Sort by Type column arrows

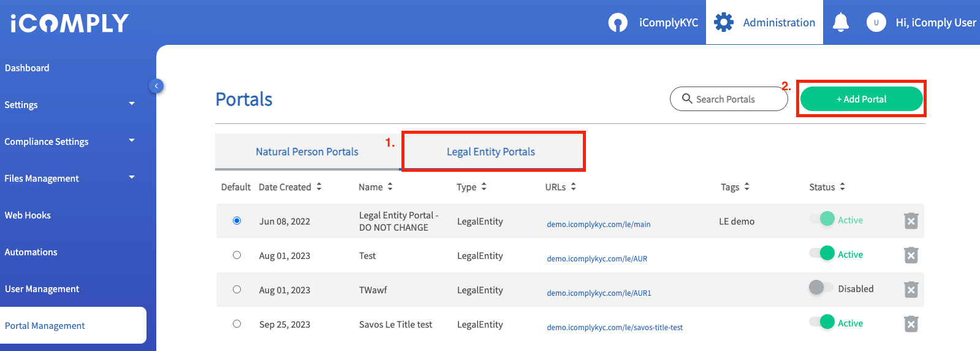tap(484, 187)
